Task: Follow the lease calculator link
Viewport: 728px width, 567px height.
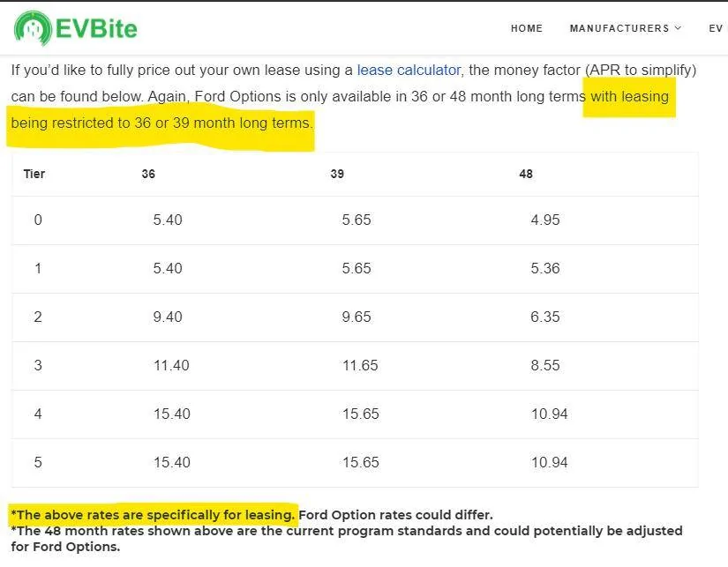Action: 409,70
